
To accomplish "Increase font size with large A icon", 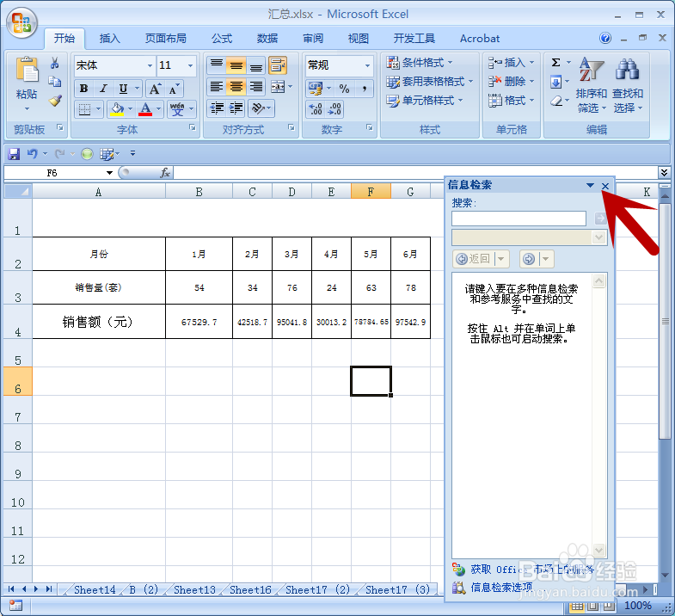I will coord(155,89).
